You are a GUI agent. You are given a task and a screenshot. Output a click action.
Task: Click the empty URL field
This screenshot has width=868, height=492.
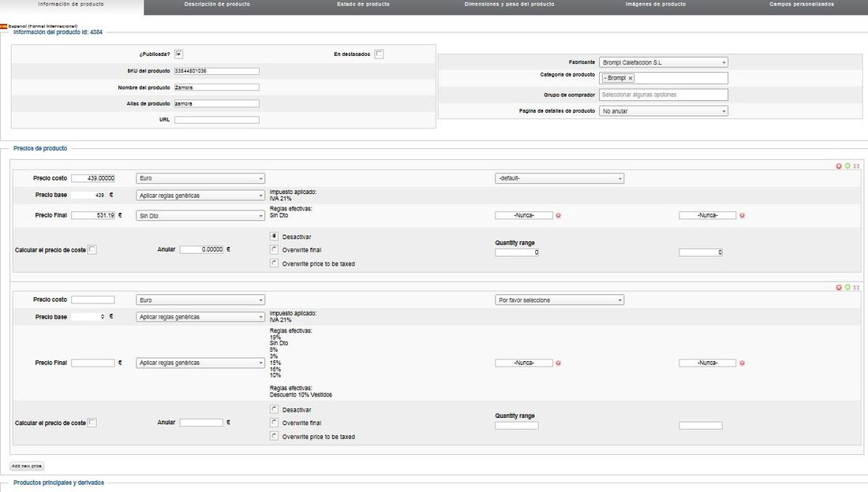coord(216,120)
